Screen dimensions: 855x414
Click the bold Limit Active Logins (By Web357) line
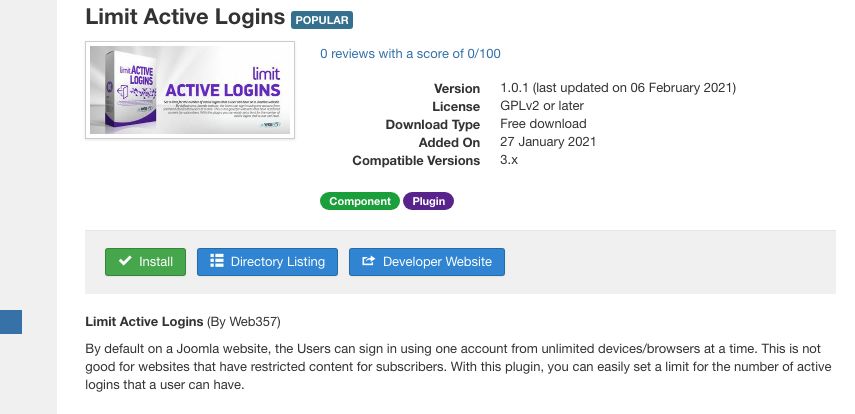tap(183, 322)
